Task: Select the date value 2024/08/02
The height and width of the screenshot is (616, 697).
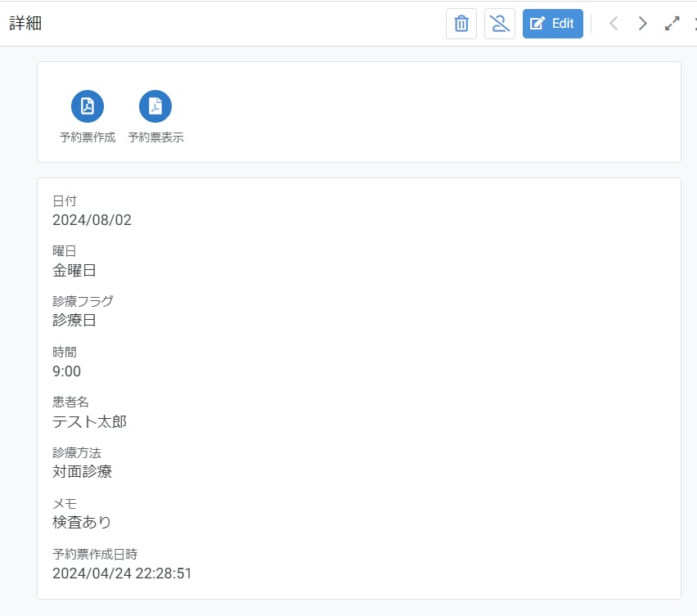Action: [x=92, y=220]
